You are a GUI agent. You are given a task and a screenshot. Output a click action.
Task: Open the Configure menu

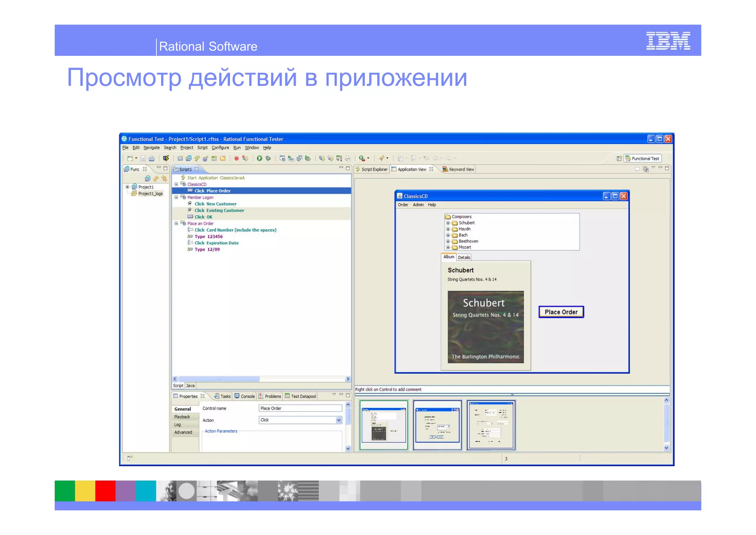click(220, 147)
